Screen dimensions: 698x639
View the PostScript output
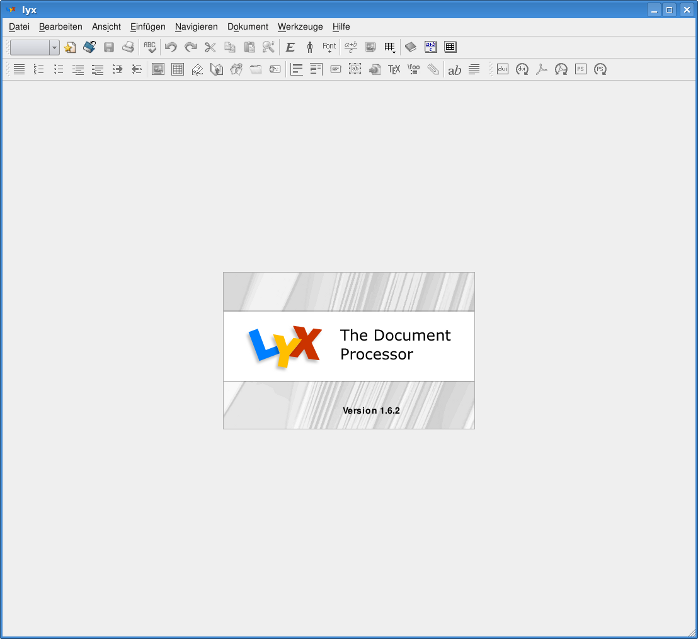click(581, 69)
